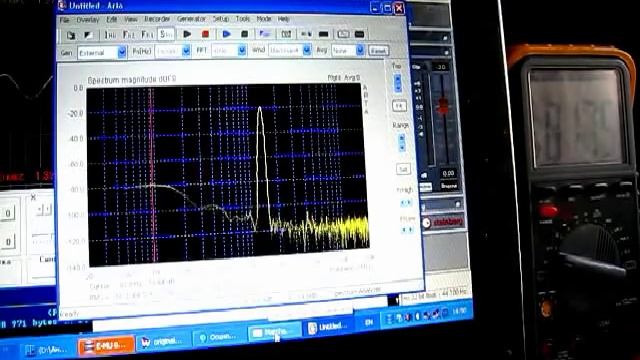Expand the Gen dropdown showing External

coord(122,53)
